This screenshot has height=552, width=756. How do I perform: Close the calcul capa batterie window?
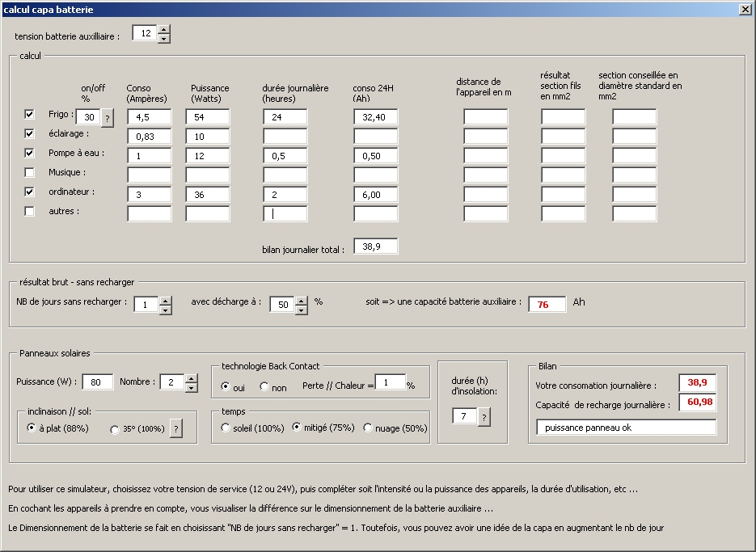coord(745,9)
